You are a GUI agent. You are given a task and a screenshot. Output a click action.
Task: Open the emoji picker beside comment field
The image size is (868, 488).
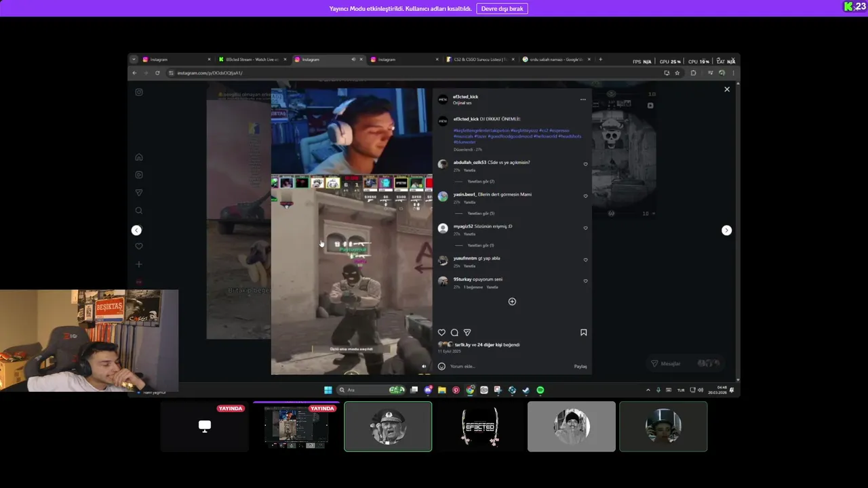(441, 367)
